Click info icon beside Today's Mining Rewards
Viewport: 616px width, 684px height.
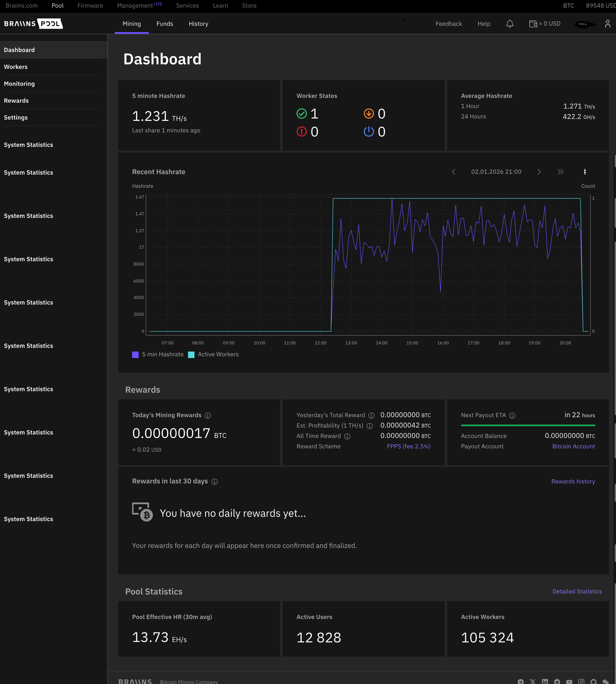point(208,416)
